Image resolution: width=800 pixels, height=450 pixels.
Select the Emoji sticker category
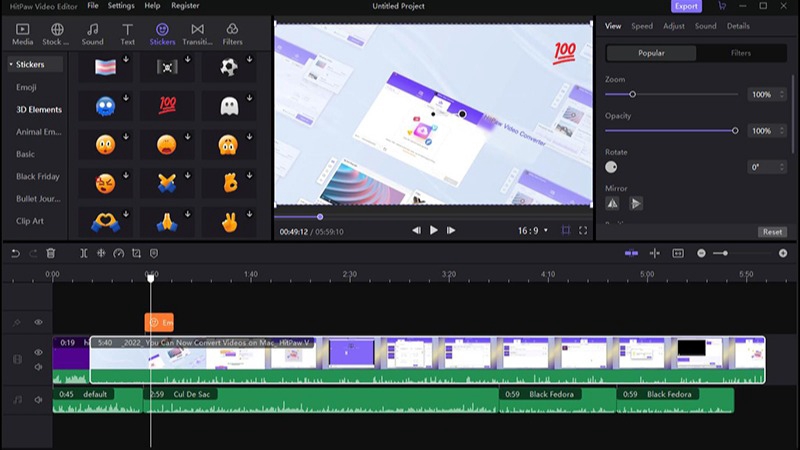tap(26, 87)
